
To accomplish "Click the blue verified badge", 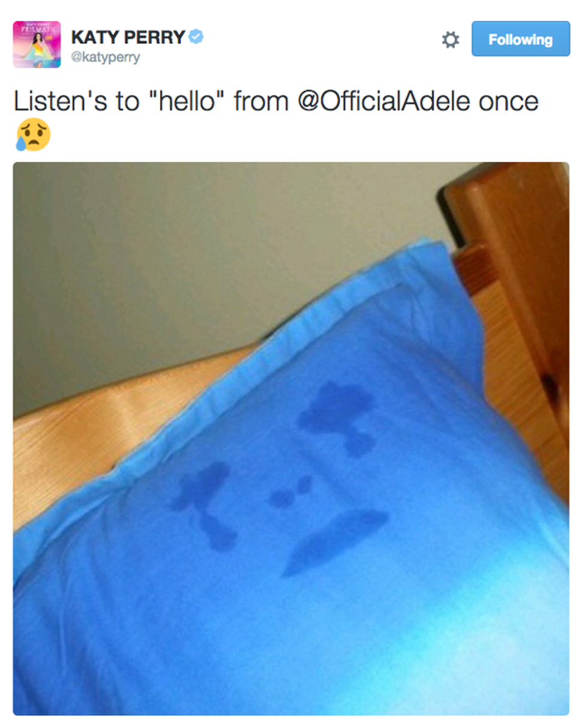I will pos(196,36).
